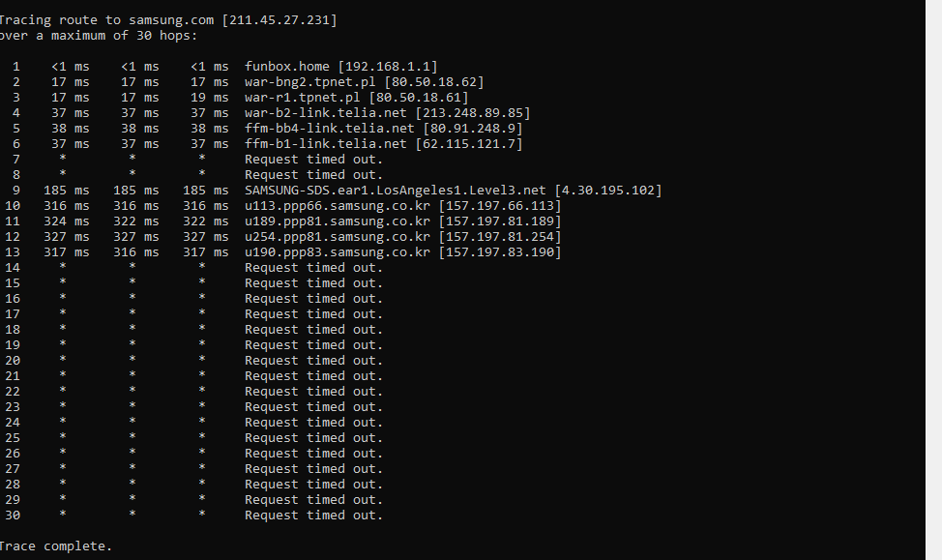Click the u190.ppp83.samsung.co.kr hostname
This screenshot has width=942, height=560.
(338, 251)
